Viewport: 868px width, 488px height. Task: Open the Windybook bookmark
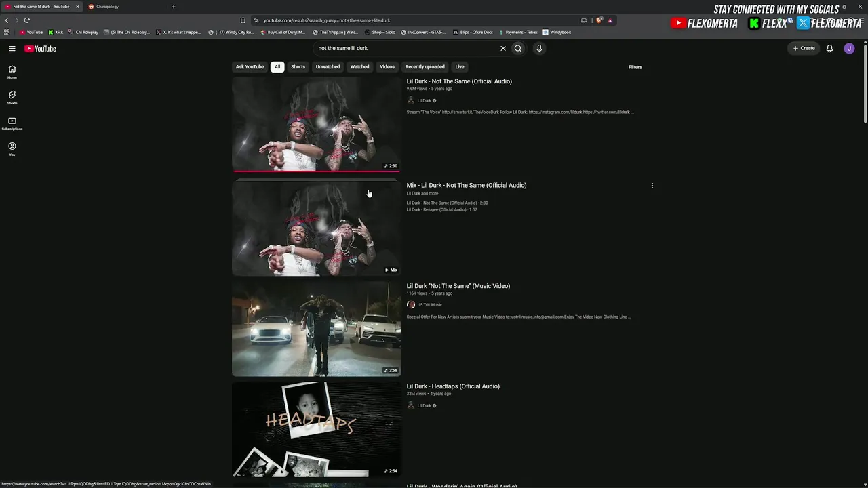pyautogui.click(x=557, y=32)
